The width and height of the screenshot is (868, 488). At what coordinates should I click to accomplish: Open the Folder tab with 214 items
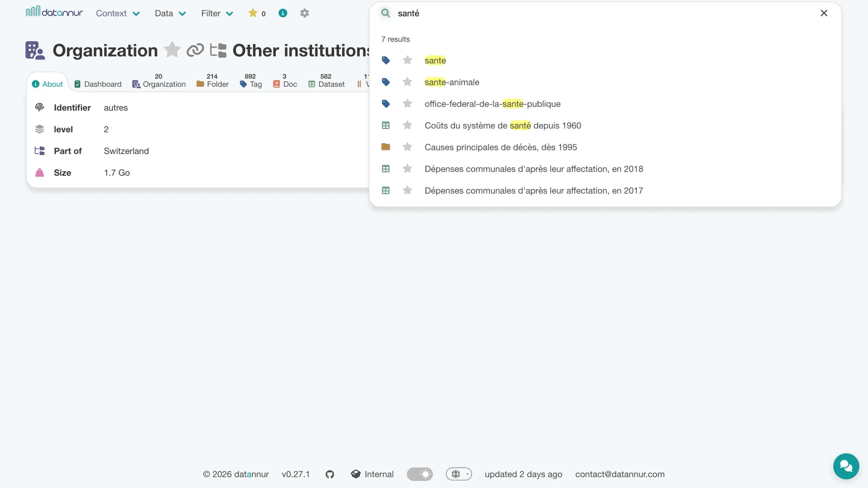(212, 81)
